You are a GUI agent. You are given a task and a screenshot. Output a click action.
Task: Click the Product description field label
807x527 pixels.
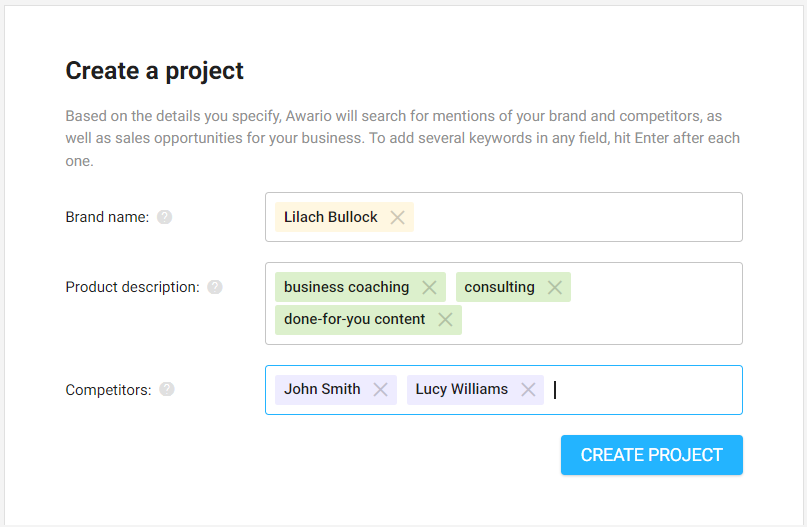coord(132,287)
